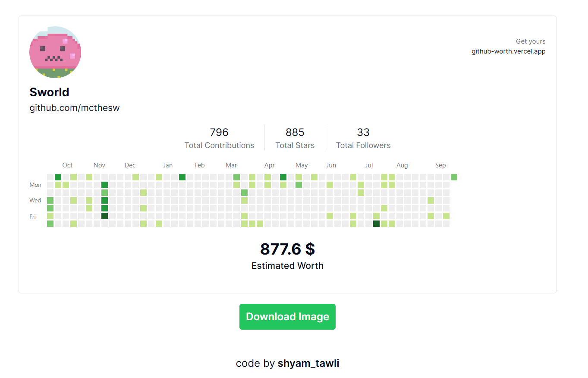
Task: Click the dark green top-row cell under Jan
Action: (182, 177)
